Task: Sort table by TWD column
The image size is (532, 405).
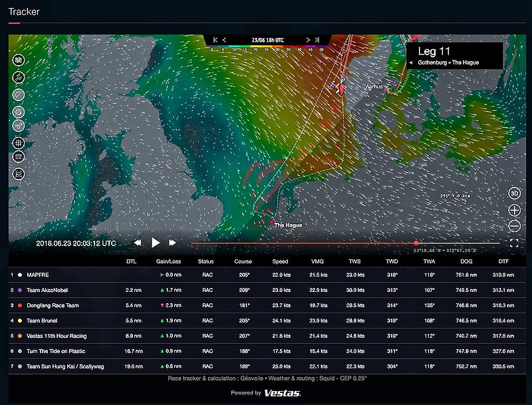Action: (392, 261)
